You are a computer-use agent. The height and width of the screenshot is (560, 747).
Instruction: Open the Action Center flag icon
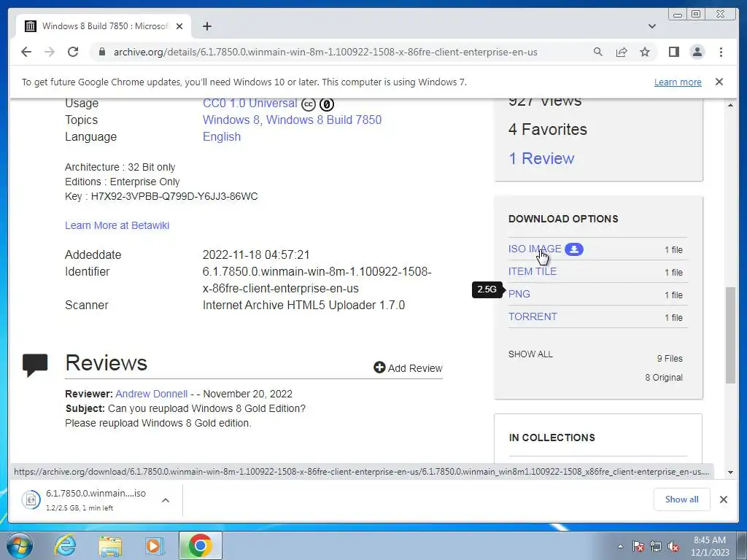click(638, 546)
